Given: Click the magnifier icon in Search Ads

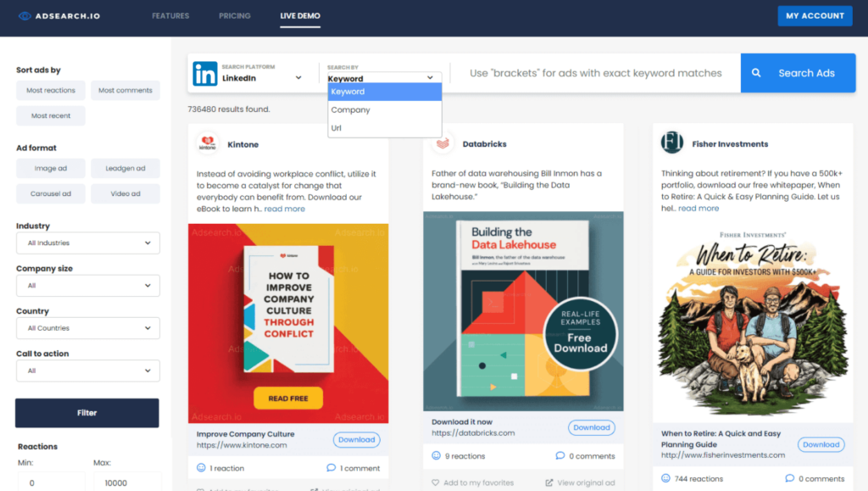Looking at the screenshot, I should click(x=756, y=73).
